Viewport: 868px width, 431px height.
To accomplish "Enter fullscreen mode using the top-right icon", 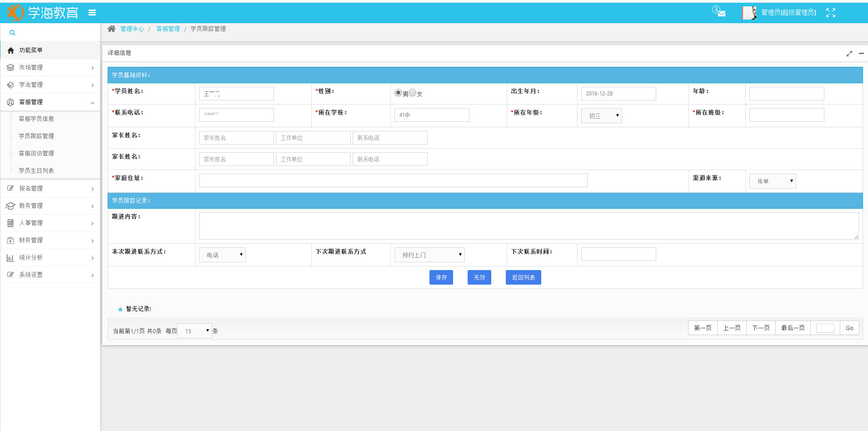I will (x=831, y=13).
